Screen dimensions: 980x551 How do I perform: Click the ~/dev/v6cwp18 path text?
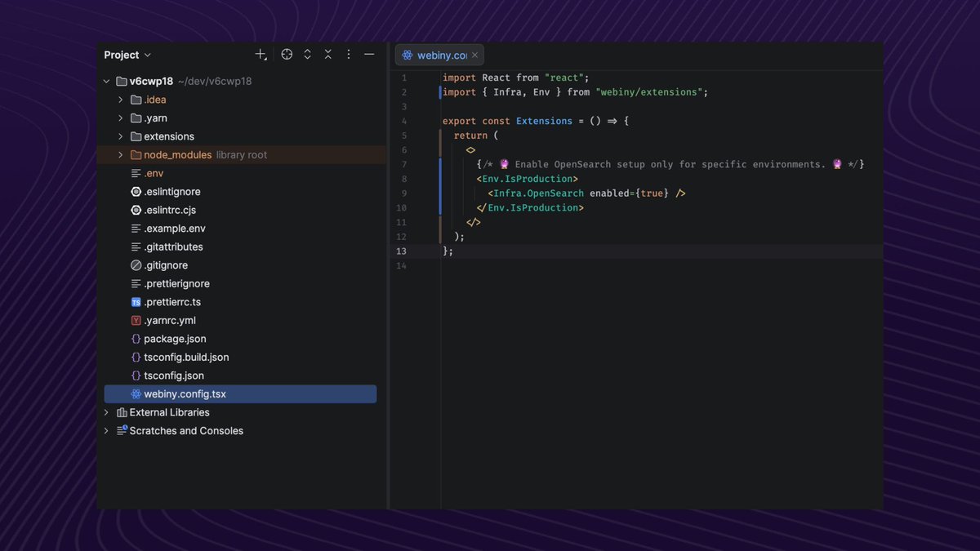(215, 82)
